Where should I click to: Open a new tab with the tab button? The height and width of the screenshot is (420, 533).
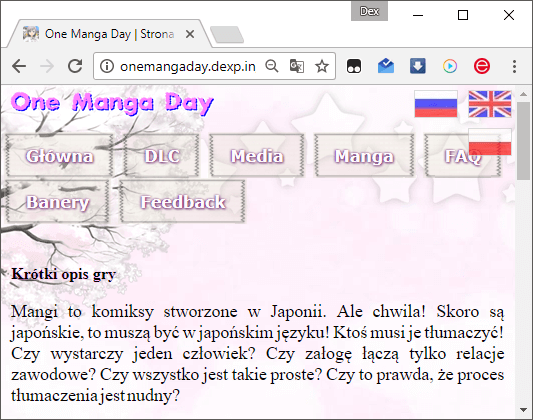pos(227,35)
